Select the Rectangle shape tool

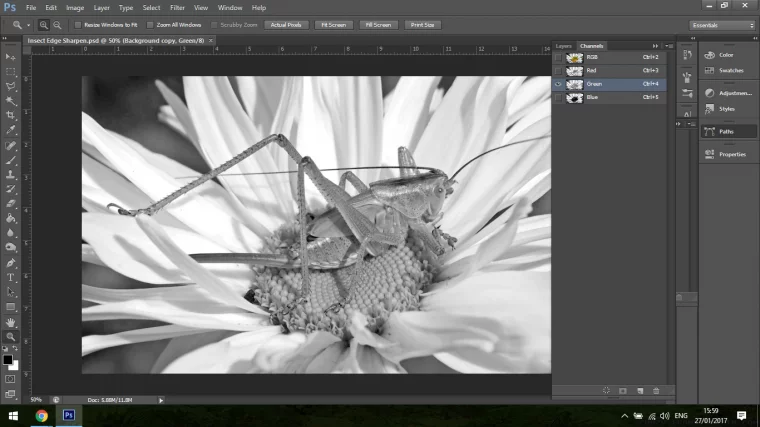point(10,307)
